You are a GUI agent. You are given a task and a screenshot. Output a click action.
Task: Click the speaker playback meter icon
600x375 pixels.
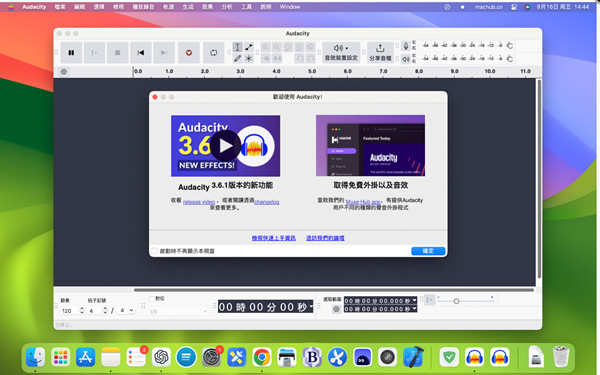tap(406, 59)
